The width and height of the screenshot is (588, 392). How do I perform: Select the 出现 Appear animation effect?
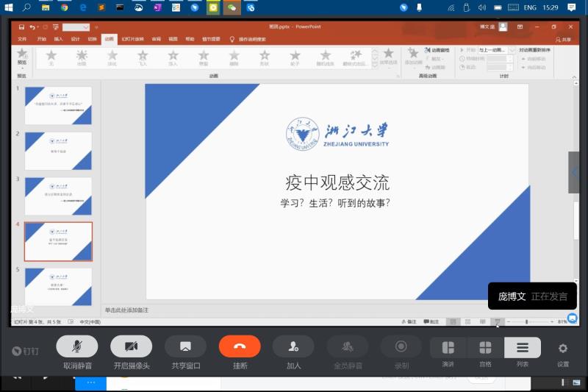82,58
